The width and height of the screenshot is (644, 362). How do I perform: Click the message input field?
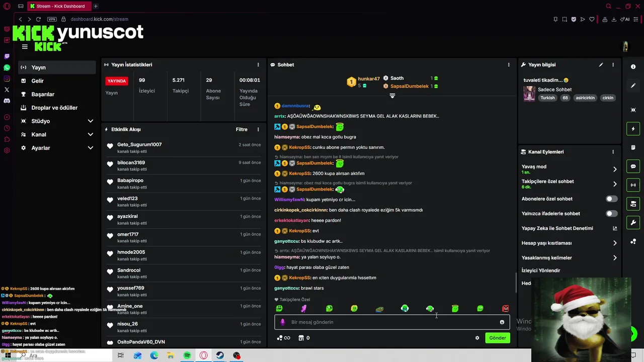tap(392, 322)
